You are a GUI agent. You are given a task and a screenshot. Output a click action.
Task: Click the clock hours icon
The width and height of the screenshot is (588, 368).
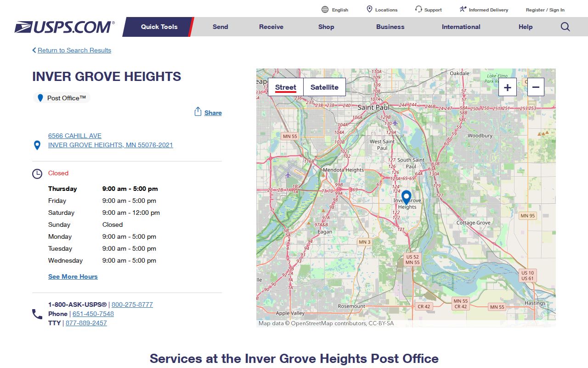coord(37,174)
